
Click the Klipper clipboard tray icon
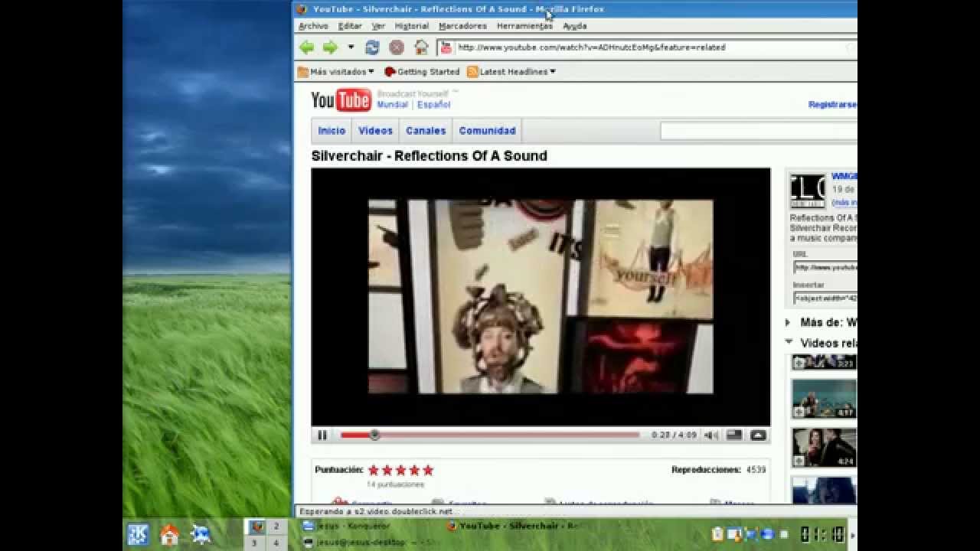click(x=717, y=534)
